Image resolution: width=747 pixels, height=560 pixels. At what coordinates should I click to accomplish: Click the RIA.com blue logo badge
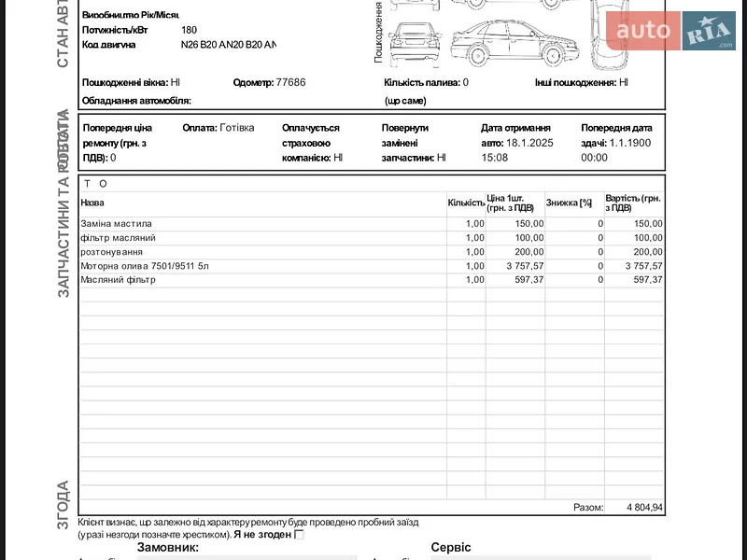click(709, 31)
